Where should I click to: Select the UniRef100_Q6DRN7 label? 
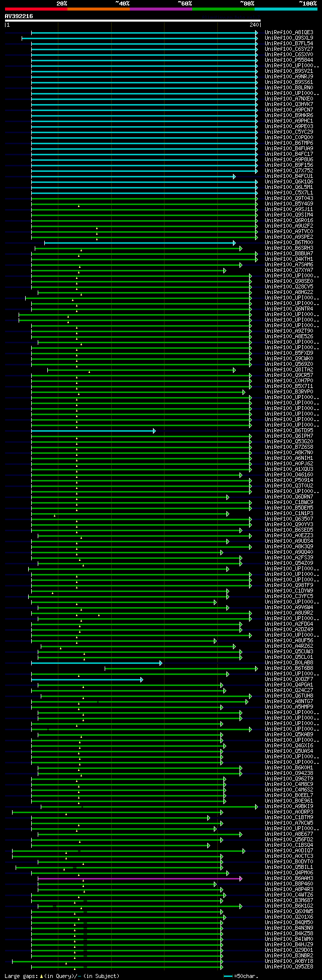pos(289,497)
